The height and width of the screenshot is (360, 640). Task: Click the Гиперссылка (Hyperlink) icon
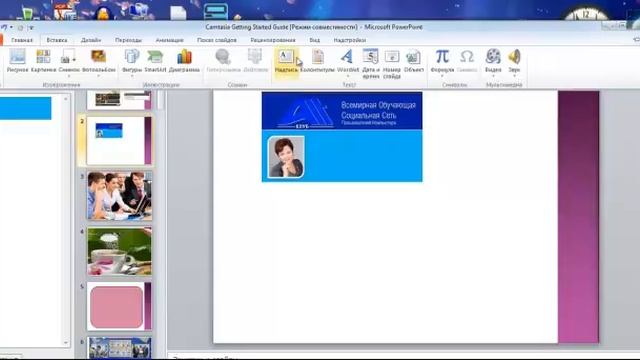tap(223, 60)
